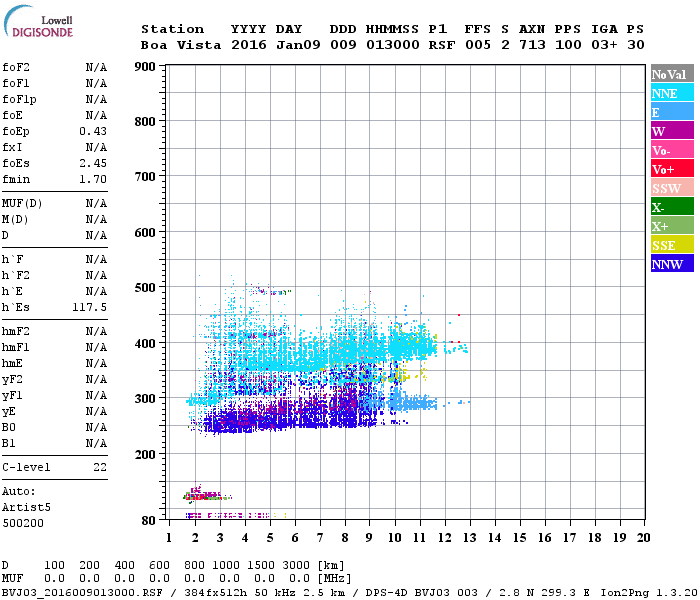Click the 80 km height axis label

point(149,521)
